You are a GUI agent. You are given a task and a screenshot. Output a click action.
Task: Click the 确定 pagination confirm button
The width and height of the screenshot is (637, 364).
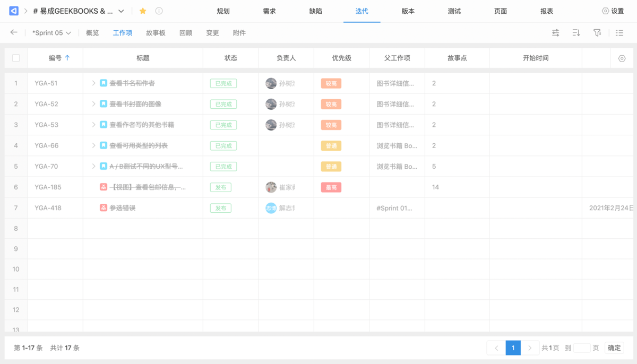click(x=614, y=348)
